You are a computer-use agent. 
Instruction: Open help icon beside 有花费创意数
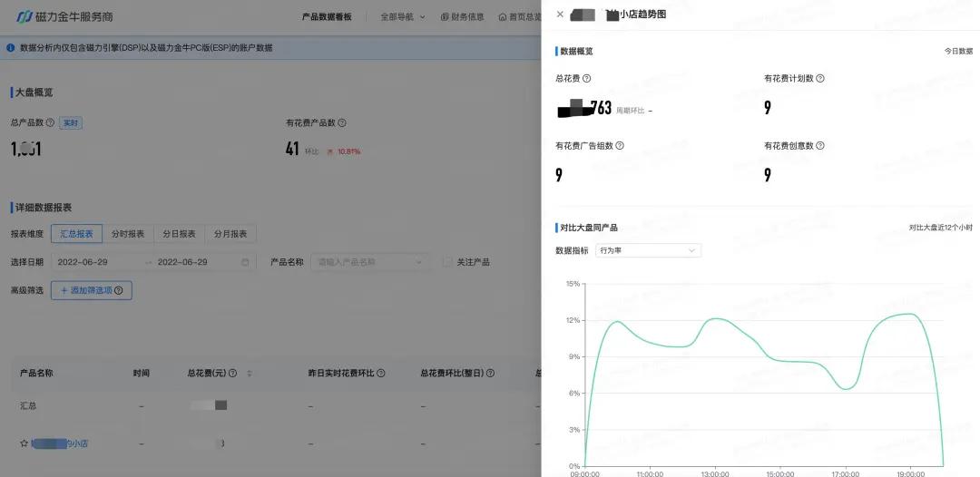pos(820,145)
